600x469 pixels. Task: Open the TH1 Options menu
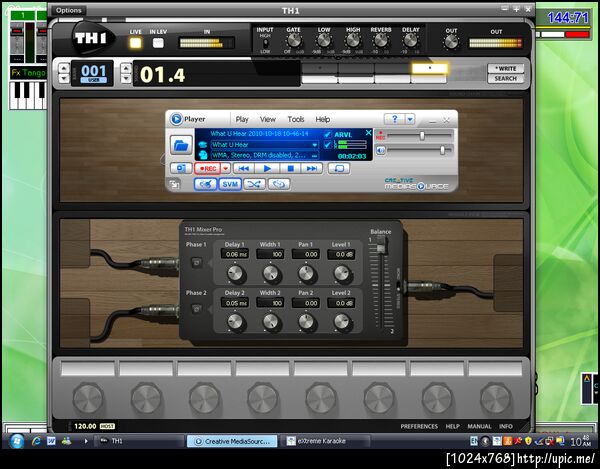click(69, 10)
